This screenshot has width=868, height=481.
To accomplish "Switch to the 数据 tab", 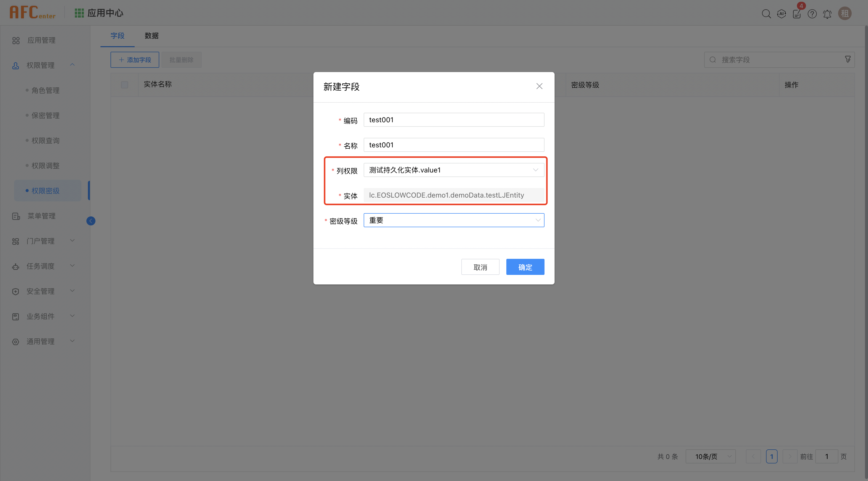I will pyautogui.click(x=151, y=36).
